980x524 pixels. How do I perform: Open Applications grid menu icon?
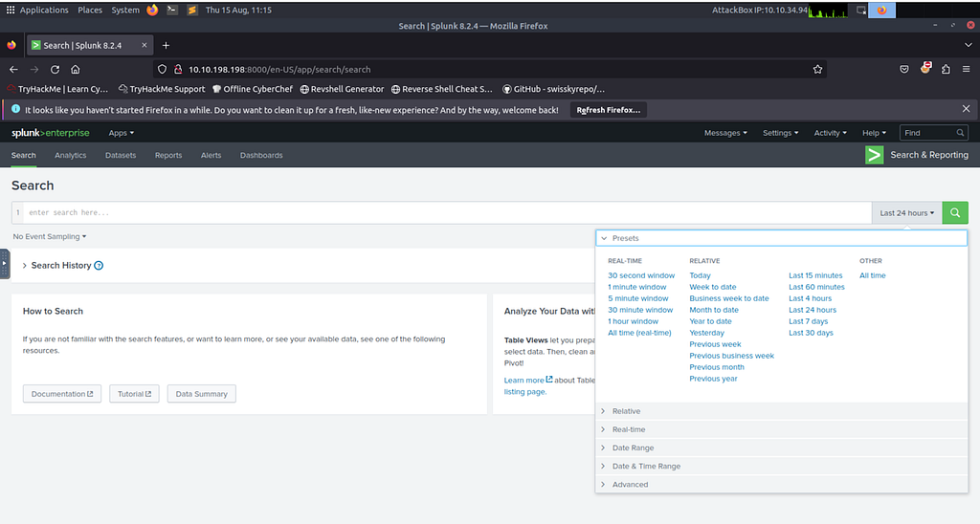pyautogui.click(x=10, y=10)
